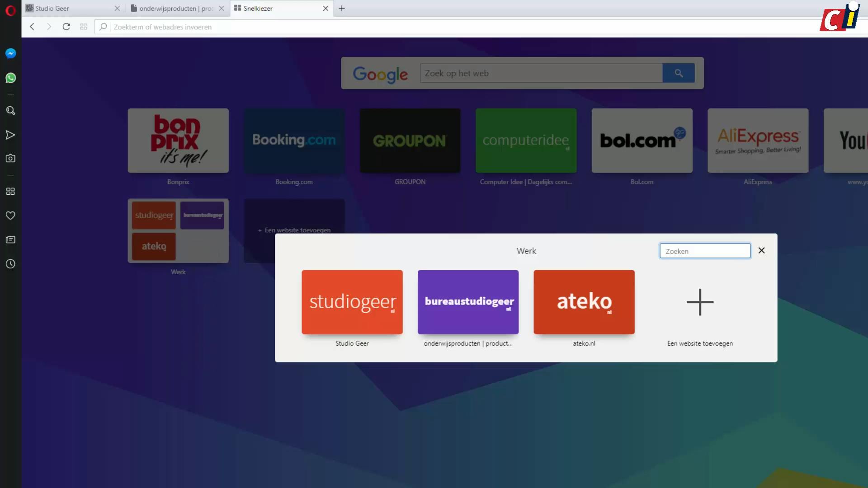Open History clock icon in sidebar
The height and width of the screenshot is (488, 868).
click(10, 264)
